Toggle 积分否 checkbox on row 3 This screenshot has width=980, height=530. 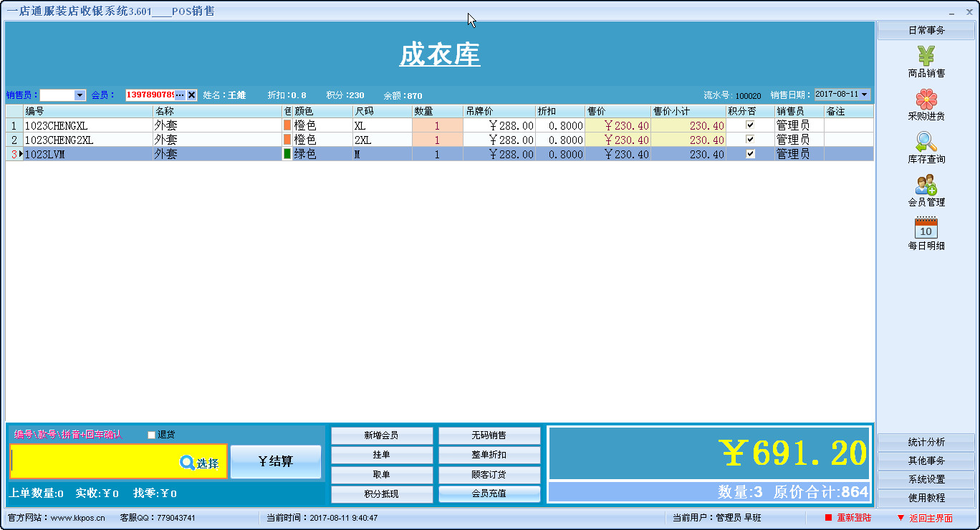[x=749, y=153]
